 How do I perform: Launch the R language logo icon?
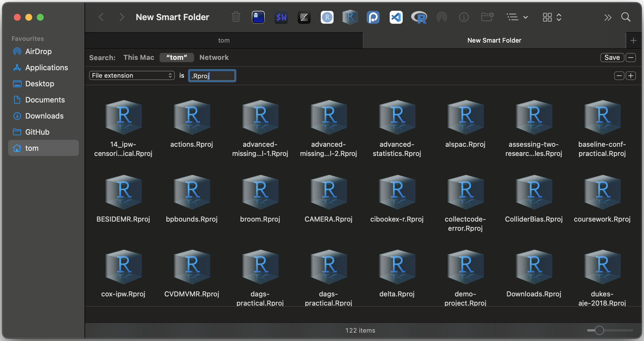tap(419, 17)
